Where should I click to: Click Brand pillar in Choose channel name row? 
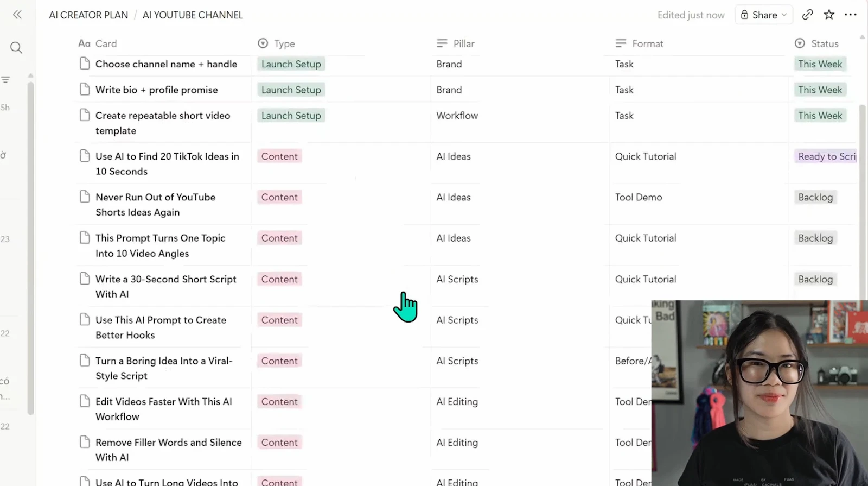(449, 64)
